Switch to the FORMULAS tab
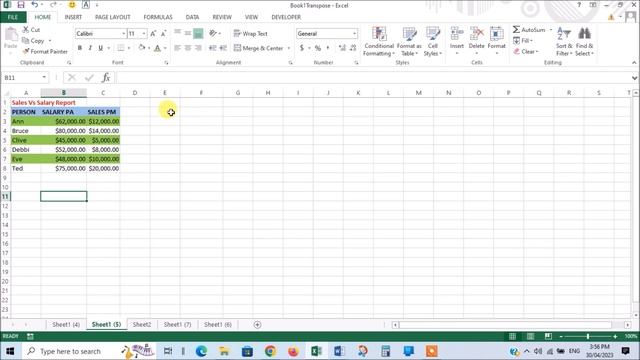Screen dimensions: 640x360 (x=158, y=17)
